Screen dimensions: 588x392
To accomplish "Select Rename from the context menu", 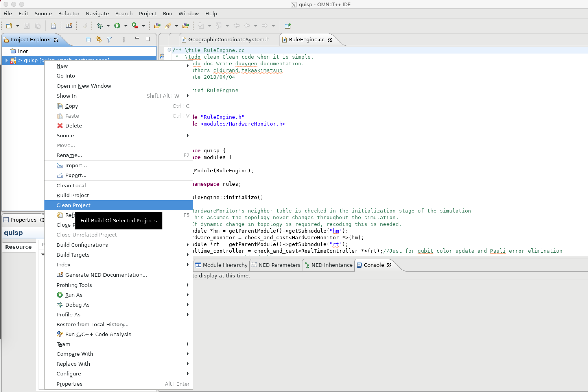I will 69,155.
